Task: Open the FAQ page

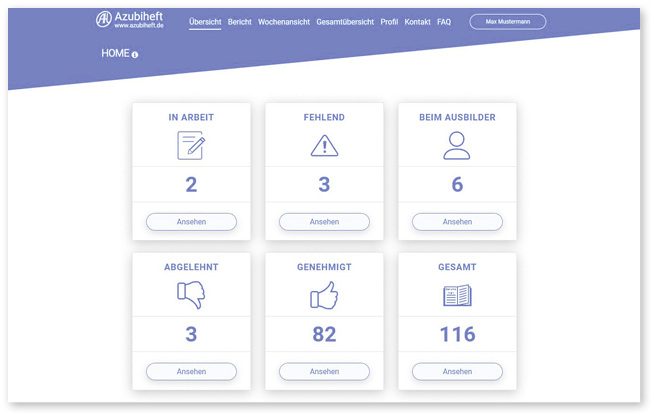Action: pyautogui.click(x=444, y=21)
